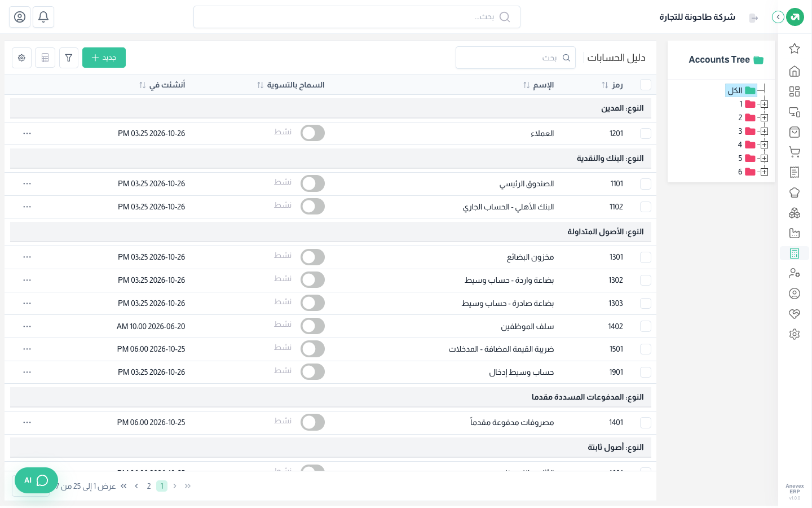Expand tree node 5 in Accounts Tree
This screenshot has width=812, height=508.
coord(764,159)
